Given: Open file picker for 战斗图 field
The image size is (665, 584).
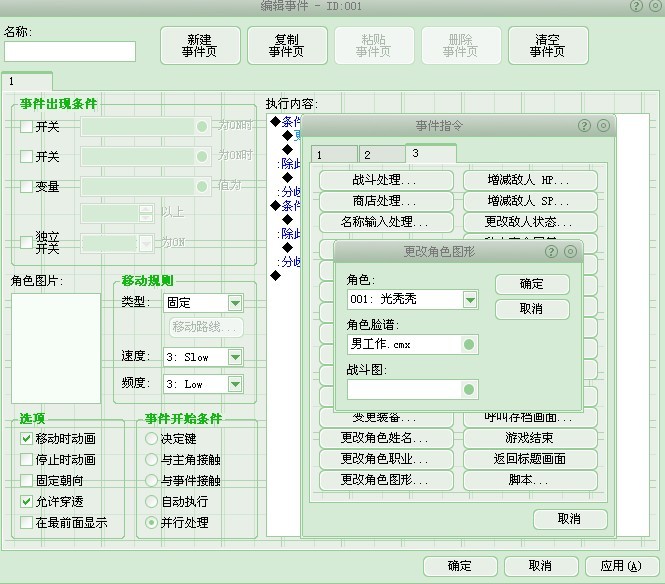Looking at the screenshot, I should point(469,389).
